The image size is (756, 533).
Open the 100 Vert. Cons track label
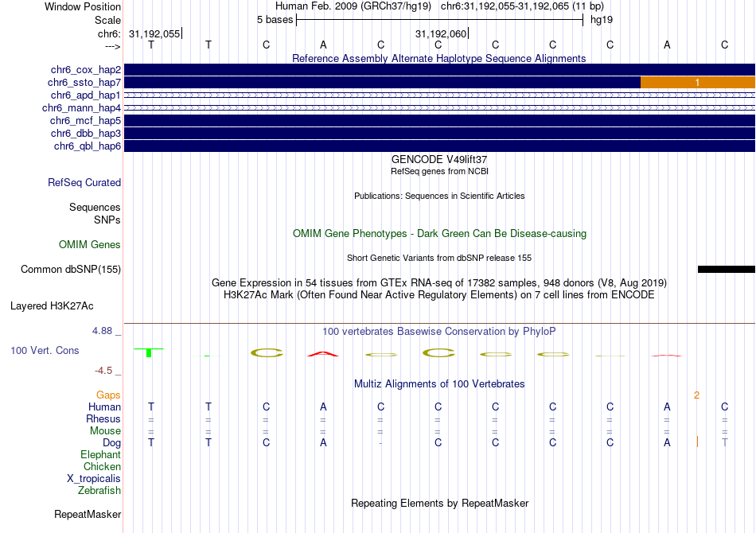point(45,350)
